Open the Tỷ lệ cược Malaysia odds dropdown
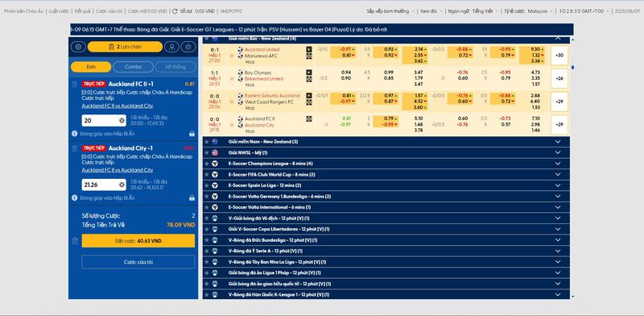Screen dimensions: 644x316 (x=529, y=11)
